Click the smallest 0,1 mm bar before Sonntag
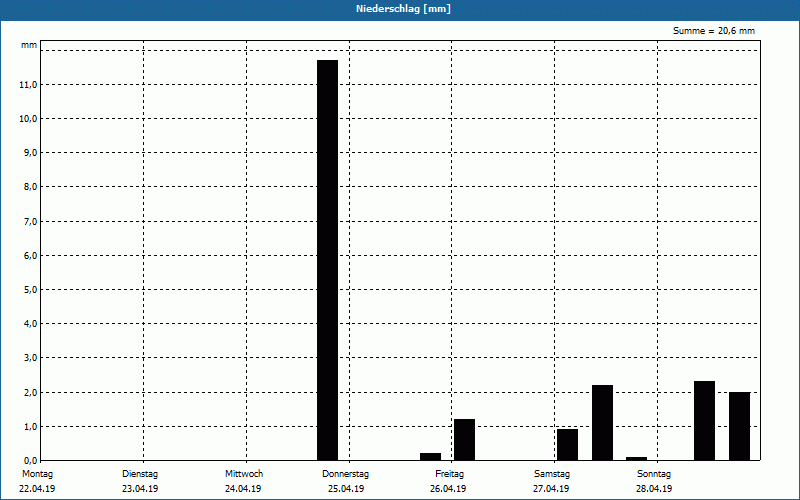The width and height of the screenshot is (800, 500). coord(636,459)
